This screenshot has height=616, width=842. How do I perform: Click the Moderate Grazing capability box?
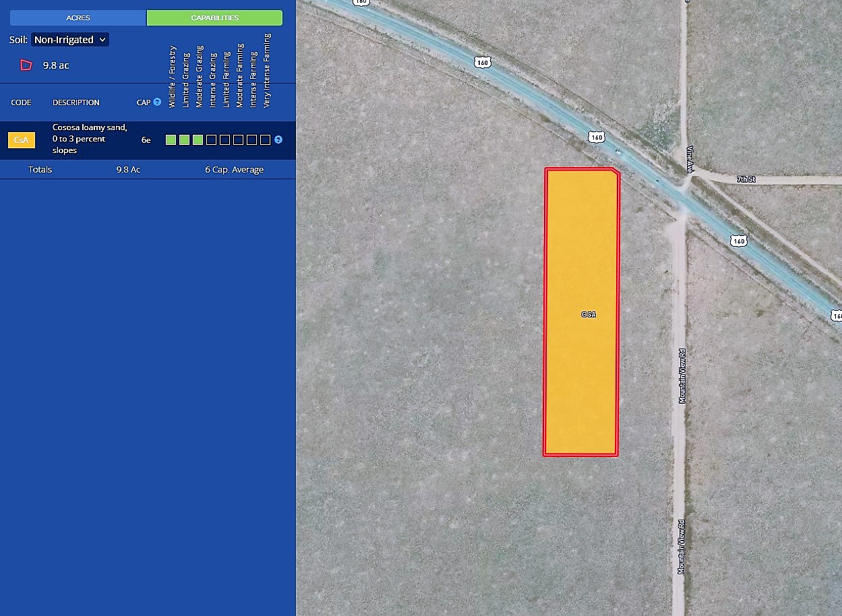point(198,140)
